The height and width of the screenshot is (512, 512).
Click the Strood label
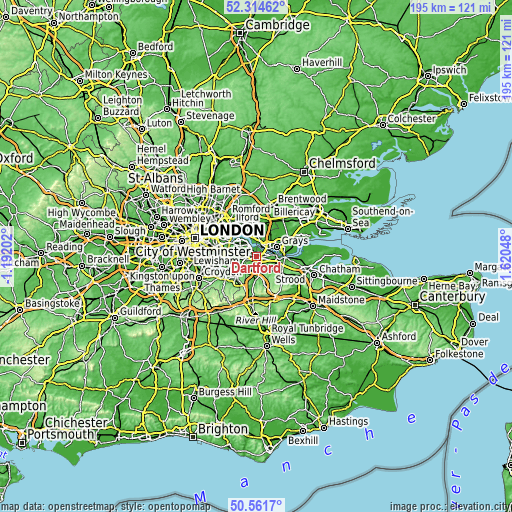click(290, 279)
